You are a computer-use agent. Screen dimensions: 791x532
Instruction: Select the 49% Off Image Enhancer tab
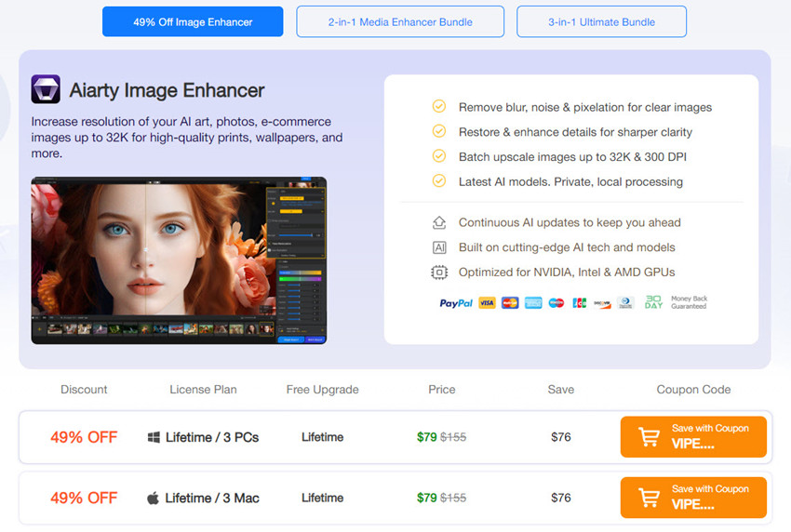pyautogui.click(x=193, y=21)
